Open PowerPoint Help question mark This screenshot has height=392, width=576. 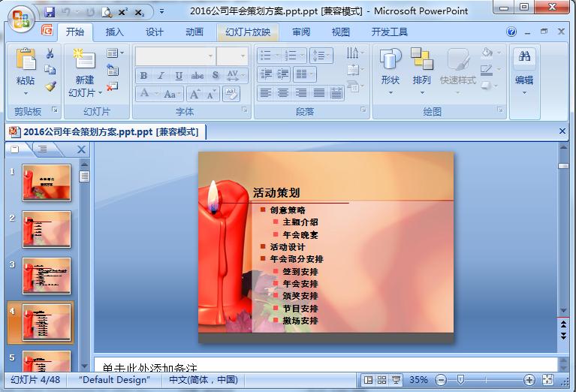pos(511,32)
